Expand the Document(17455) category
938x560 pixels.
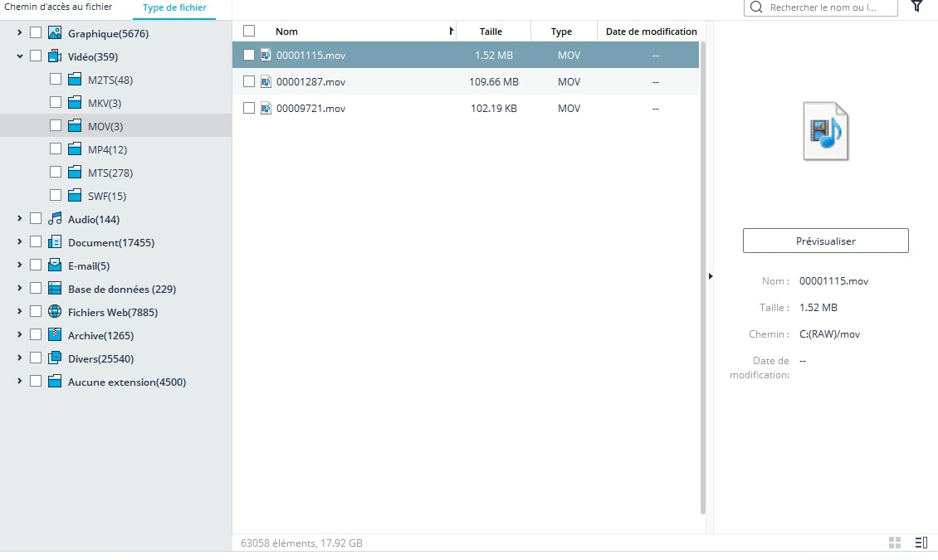19,242
